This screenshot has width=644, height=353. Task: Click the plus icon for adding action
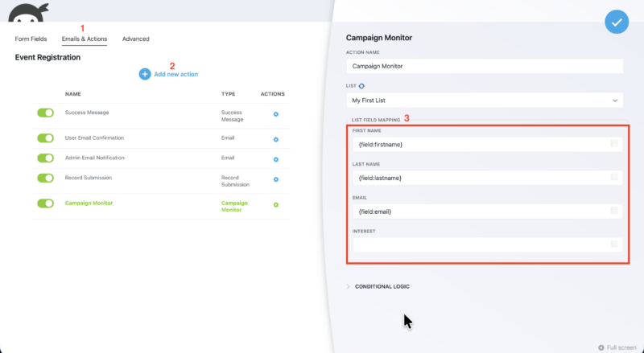pos(145,74)
